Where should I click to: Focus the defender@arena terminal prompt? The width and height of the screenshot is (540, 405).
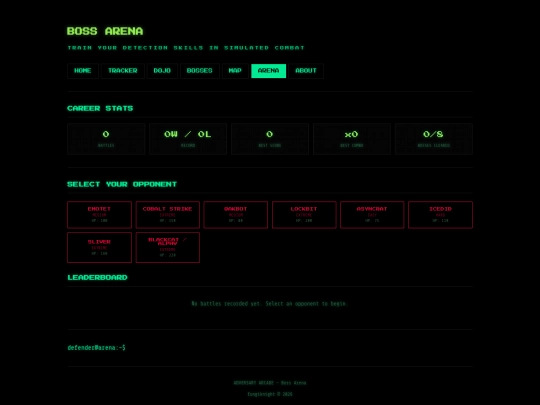(97, 347)
